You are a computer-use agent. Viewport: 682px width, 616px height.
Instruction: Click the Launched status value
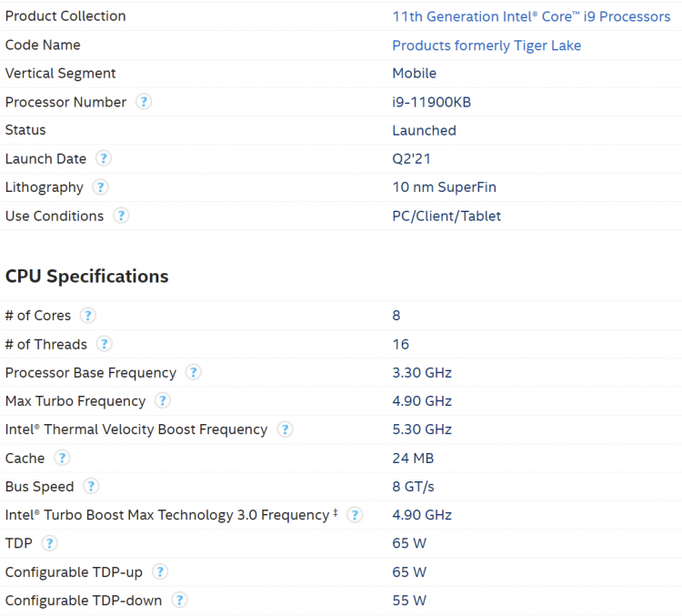(x=424, y=130)
